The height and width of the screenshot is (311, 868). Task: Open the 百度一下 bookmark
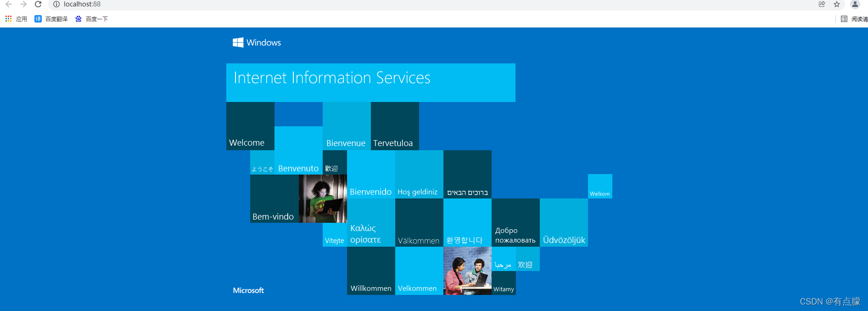point(91,19)
